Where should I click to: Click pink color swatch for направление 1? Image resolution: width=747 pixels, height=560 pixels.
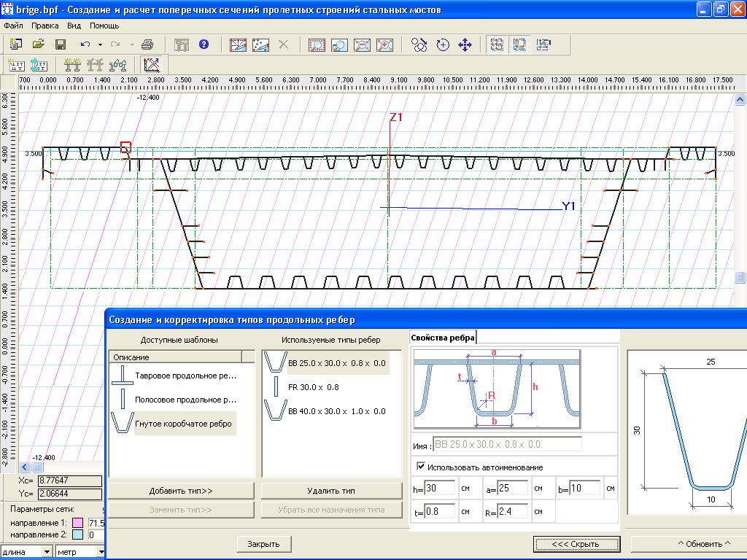click(x=77, y=524)
